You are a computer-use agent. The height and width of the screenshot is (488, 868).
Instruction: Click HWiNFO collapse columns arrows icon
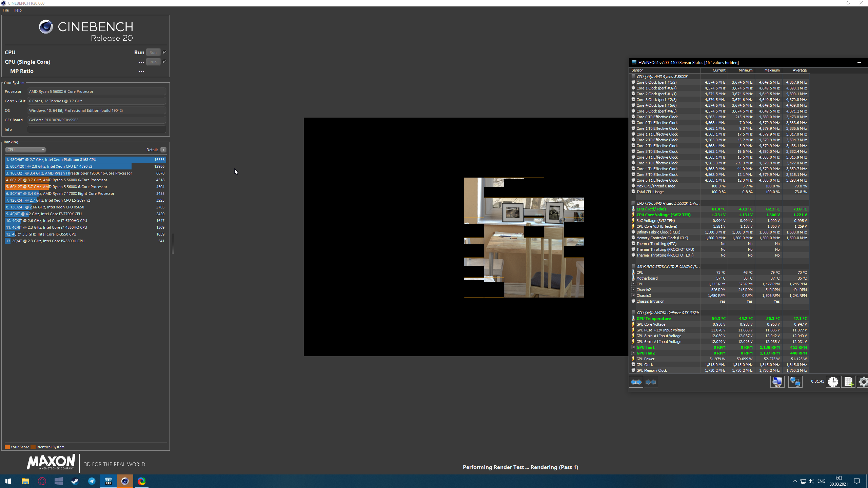[x=651, y=382]
